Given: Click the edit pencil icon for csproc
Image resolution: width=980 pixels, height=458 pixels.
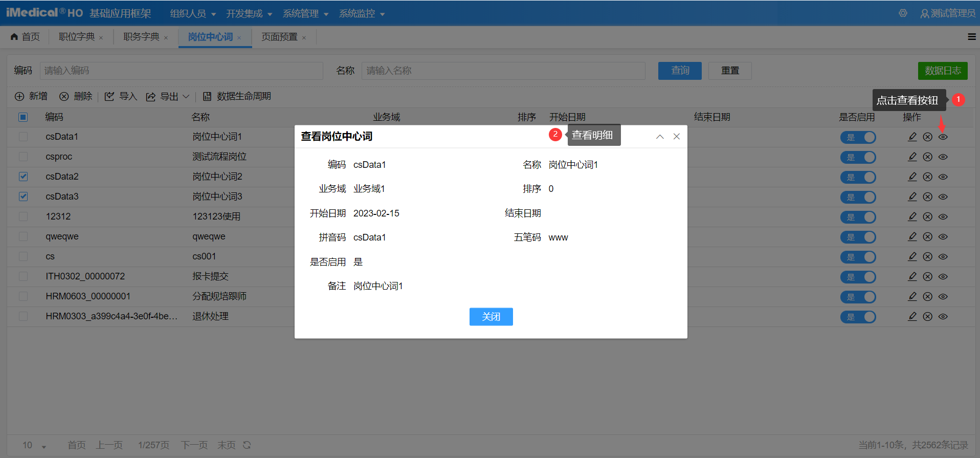Looking at the screenshot, I should [912, 157].
